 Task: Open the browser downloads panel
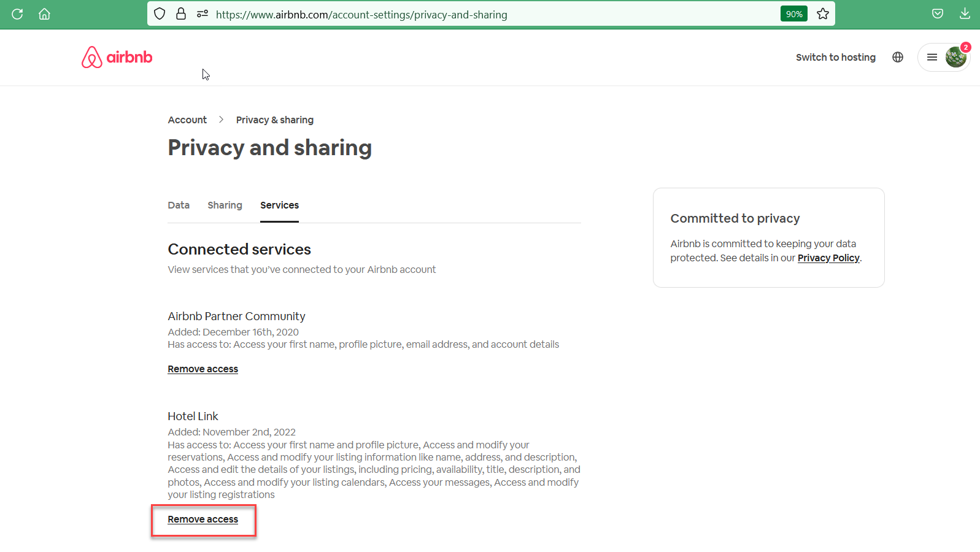coord(965,13)
